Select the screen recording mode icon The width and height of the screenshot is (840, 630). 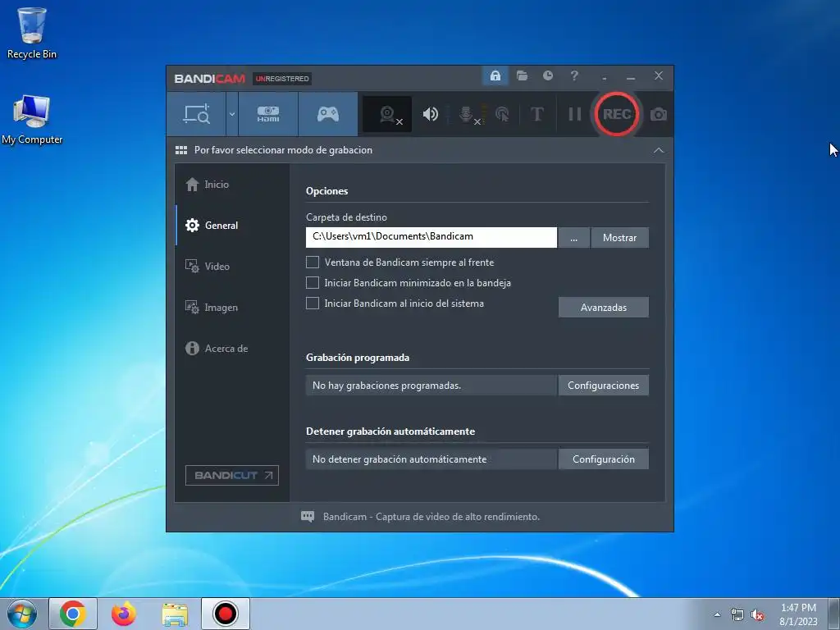[196, 114]
